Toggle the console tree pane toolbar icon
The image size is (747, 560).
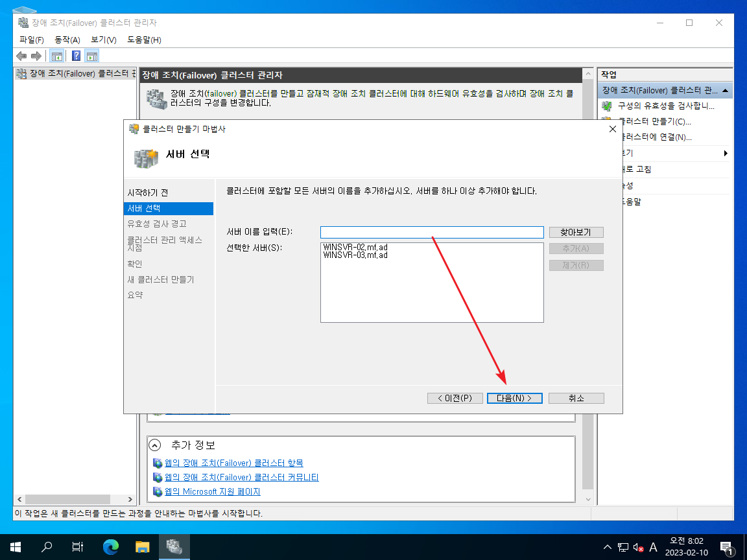[x=56, y=56]
